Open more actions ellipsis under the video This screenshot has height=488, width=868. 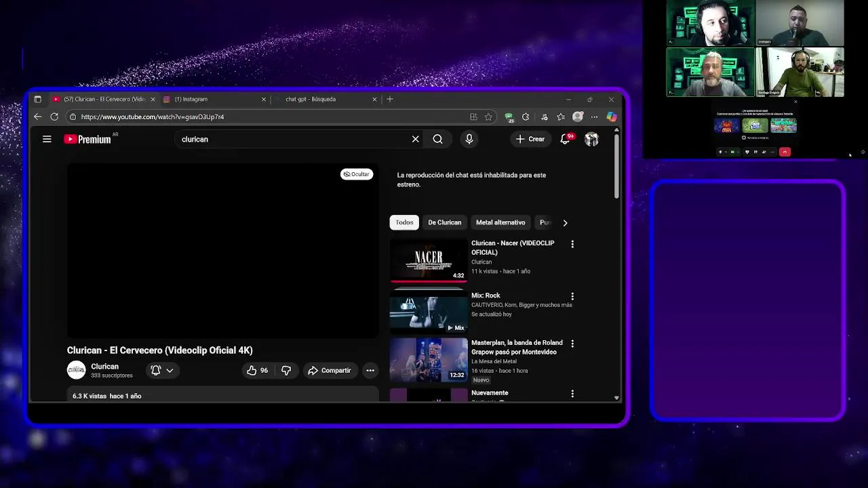click(x=370, y=370)
